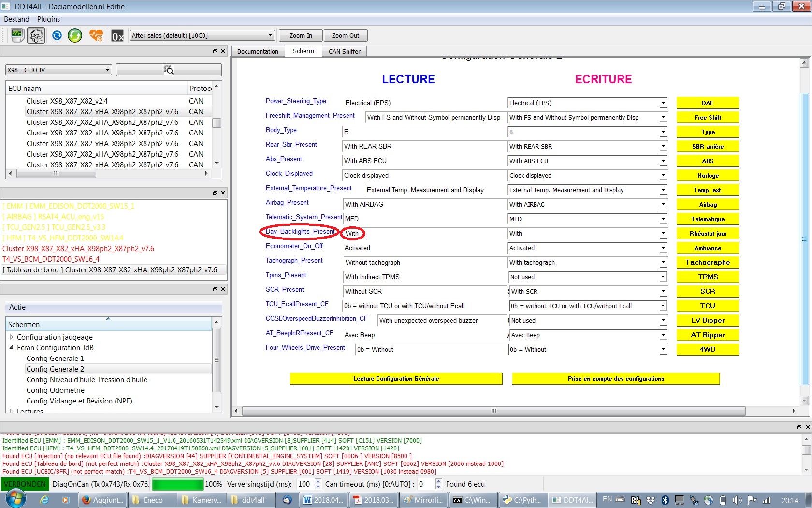Open the Plugins menu
The image size is (812, 508).
pos(48,19)
